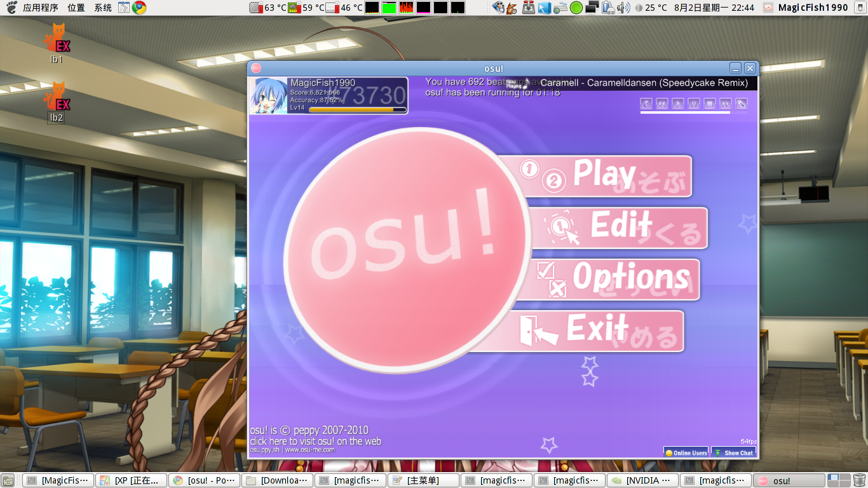Screen dimensions: 868x488
Task: Click the osu! window title bar icon
Action: 255,68
